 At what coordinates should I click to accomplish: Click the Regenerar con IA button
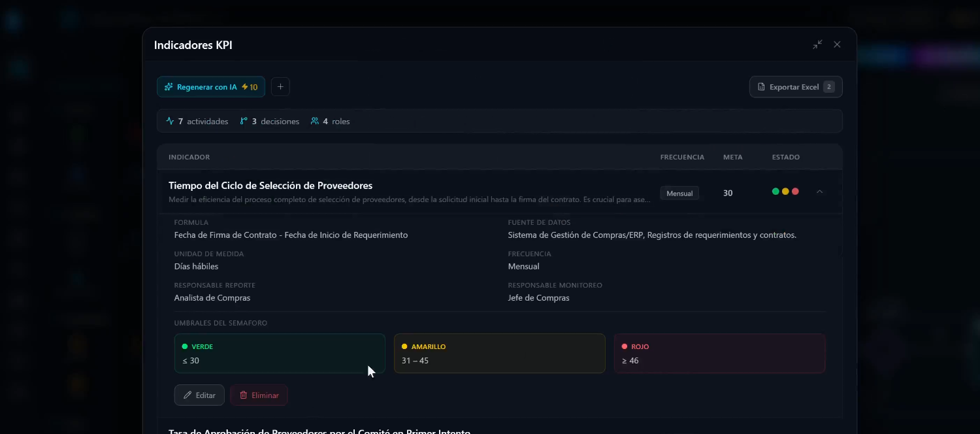(x=211, y=87)
